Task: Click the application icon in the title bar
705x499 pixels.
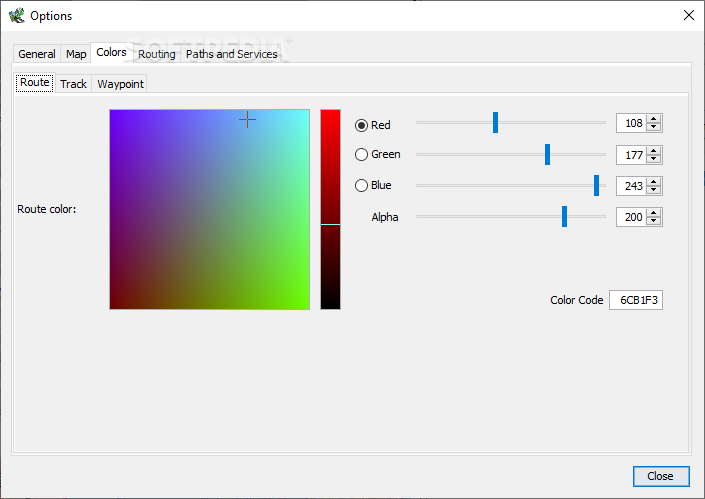Action: click(x=17, y=16)
